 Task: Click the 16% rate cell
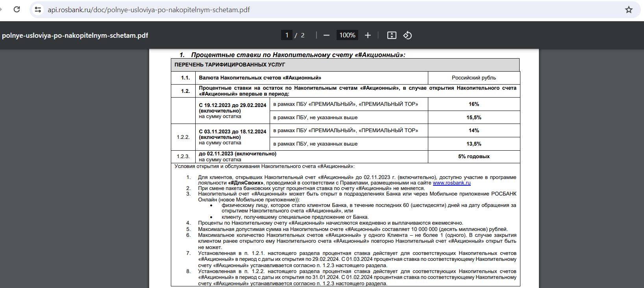(x=474, y=104)
